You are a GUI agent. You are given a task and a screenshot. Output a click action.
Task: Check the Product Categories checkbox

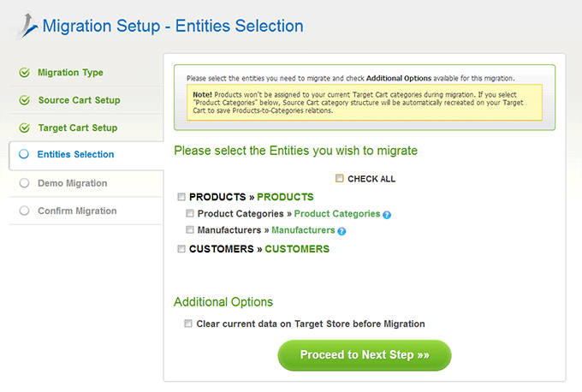(x=190, y=213)
